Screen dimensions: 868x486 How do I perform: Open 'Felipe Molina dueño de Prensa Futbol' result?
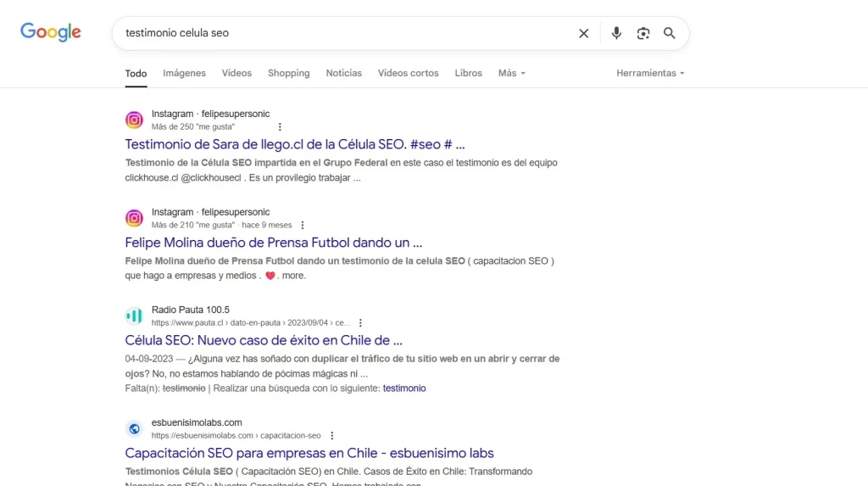pos(274,243)
